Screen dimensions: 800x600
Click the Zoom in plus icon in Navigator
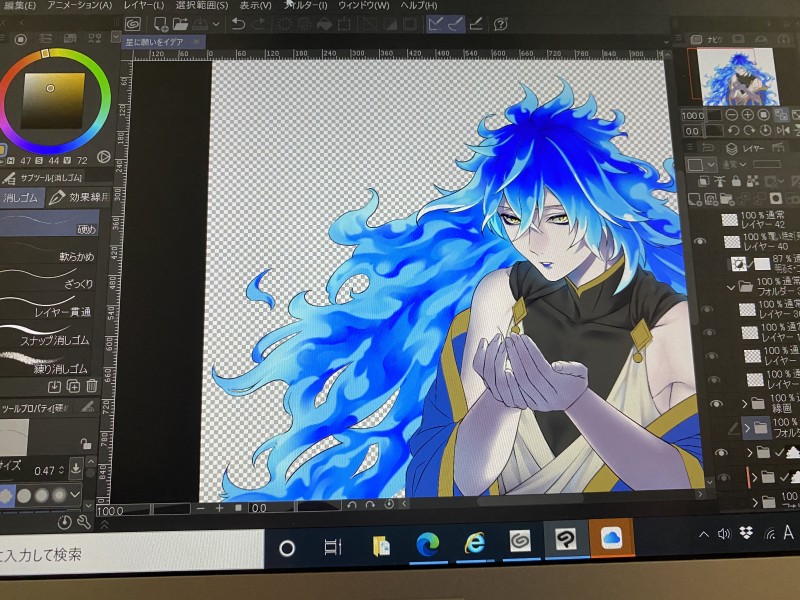(x=747, y=115)
